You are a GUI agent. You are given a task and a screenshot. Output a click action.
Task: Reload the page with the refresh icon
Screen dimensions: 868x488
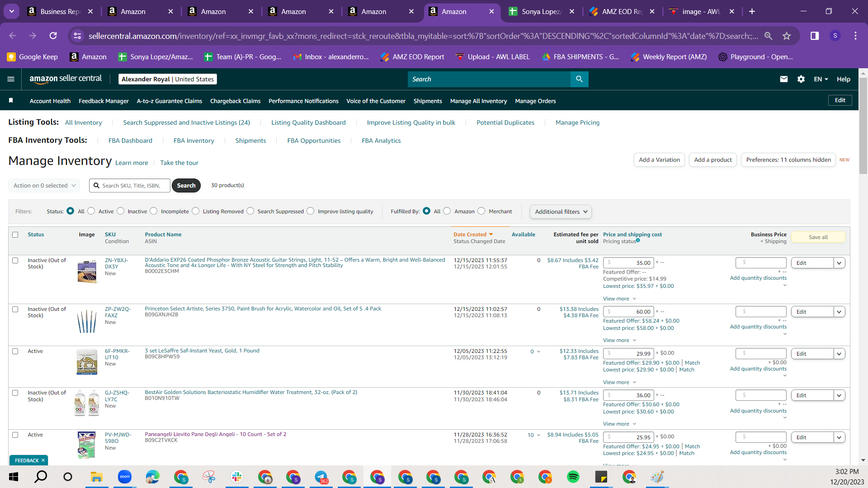click(53, 36)
